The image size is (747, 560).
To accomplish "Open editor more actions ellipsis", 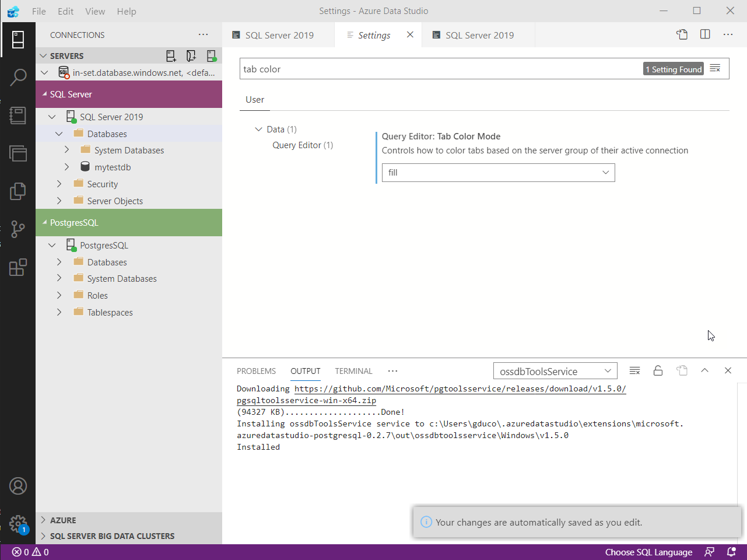I will tap(728, 34).
